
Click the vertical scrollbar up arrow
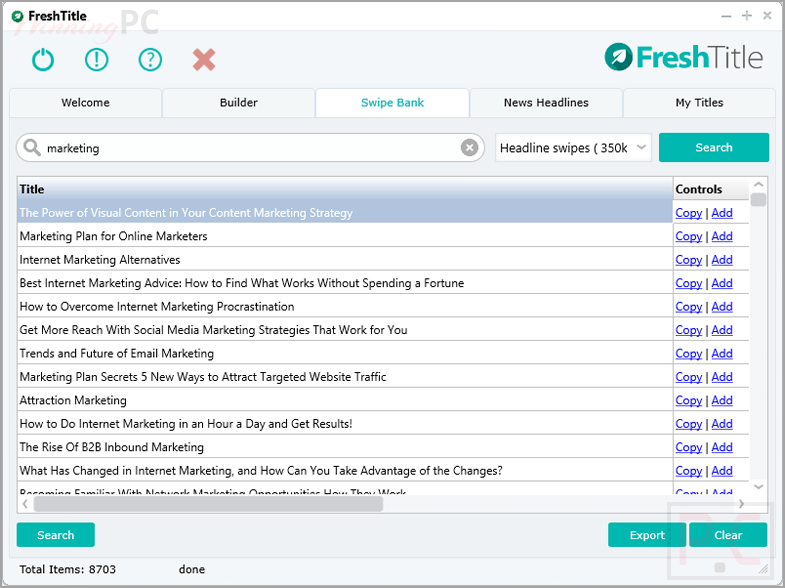click(x=758, y=184)
